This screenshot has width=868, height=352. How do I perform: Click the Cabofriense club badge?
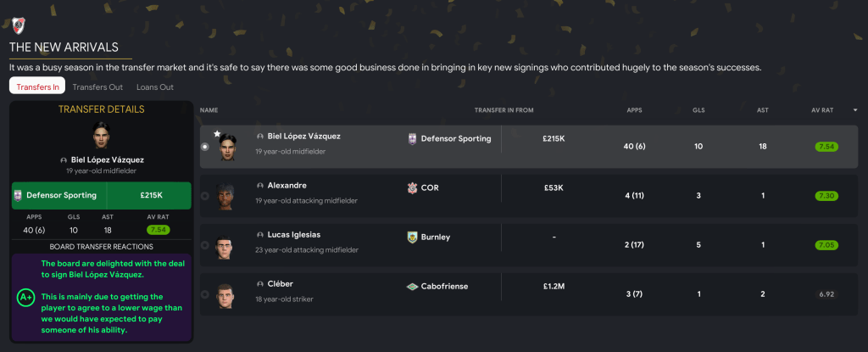(x=413, y=286)
